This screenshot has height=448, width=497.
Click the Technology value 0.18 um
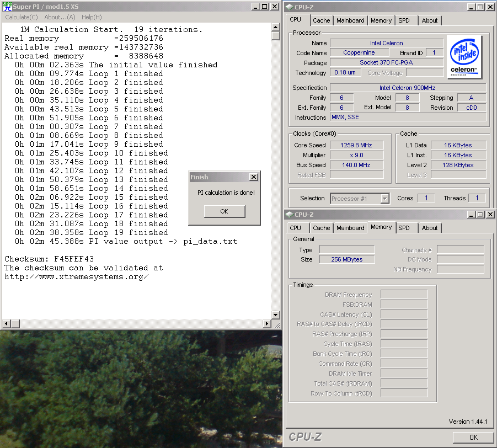point(345,73)
